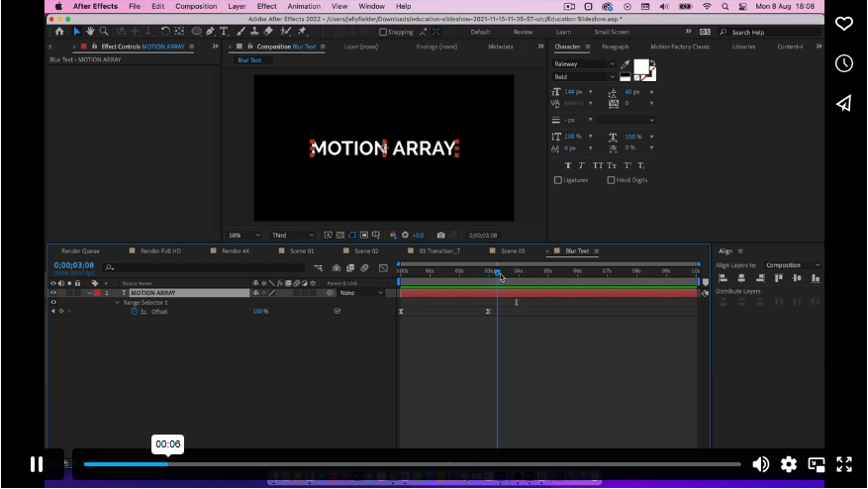
Task: Open parent None dropdown for MOTION ARRAY
Action: coord(361,292)
